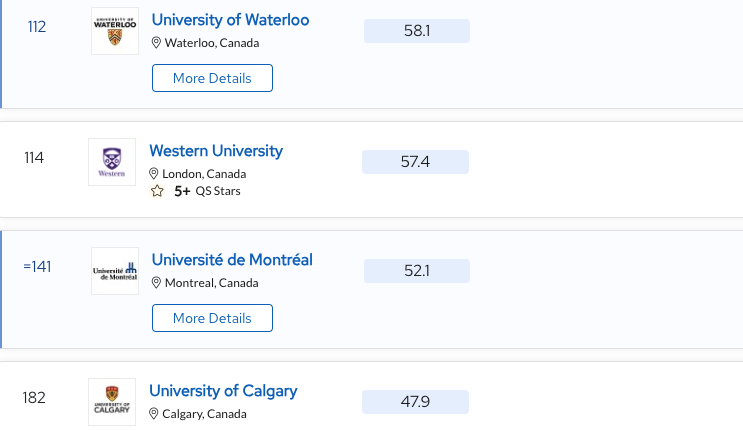Open the University of Waterloo link
This screenshot has width=743, height=430.
(x=230, y=20)
